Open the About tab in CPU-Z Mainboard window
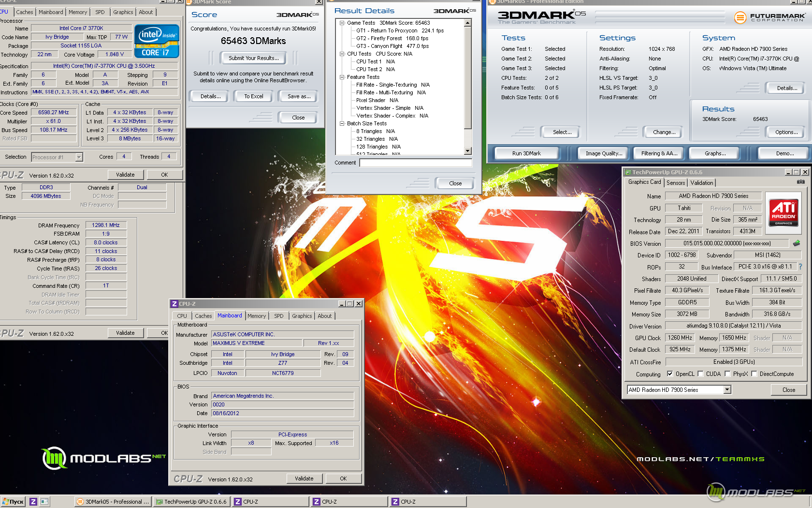 [x=324, y=316]
